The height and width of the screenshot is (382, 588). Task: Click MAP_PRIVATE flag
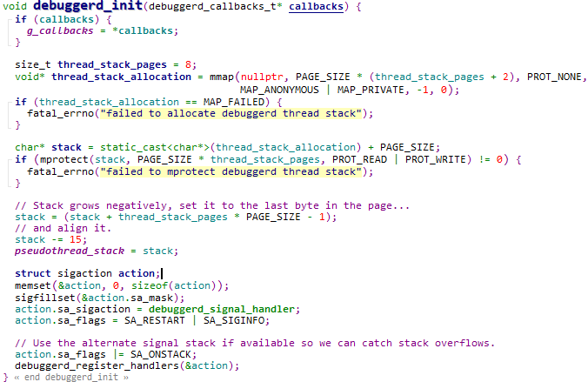tap(371, 90)
